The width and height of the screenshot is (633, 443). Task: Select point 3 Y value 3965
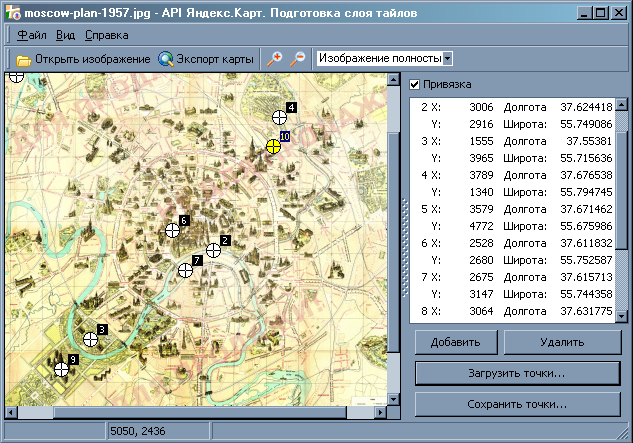coord(481,158)
